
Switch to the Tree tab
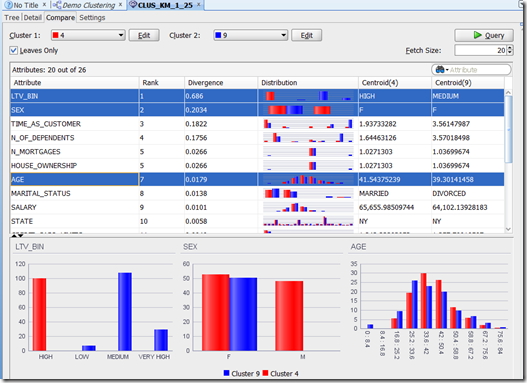coord(12,17)
